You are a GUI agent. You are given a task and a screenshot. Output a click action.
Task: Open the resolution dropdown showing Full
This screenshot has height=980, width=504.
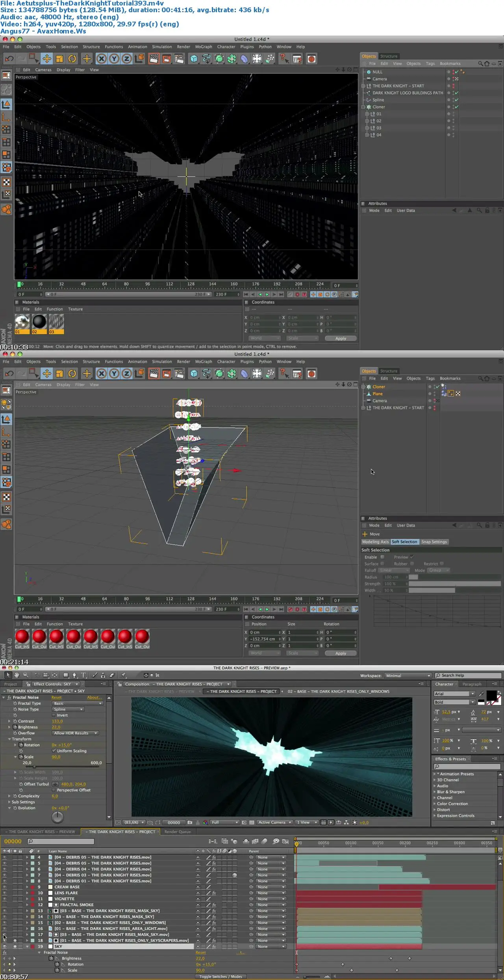(x=225, y=822)
